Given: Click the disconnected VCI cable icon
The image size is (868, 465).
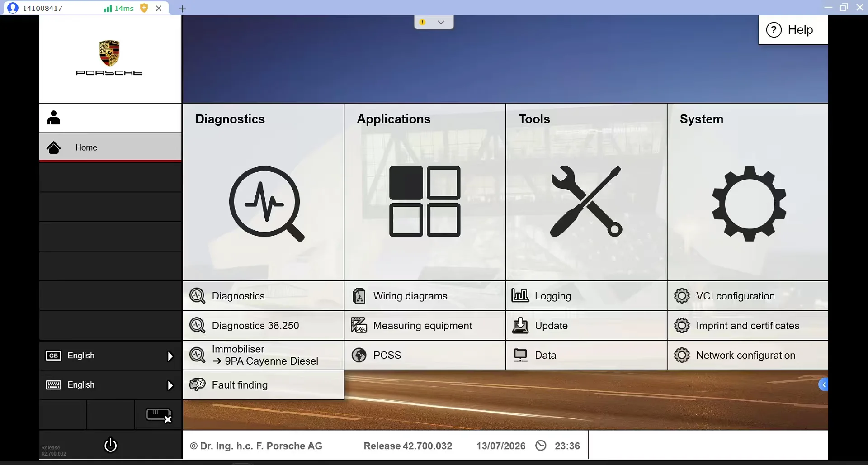Looking at the screenshot, I should 159,415.
